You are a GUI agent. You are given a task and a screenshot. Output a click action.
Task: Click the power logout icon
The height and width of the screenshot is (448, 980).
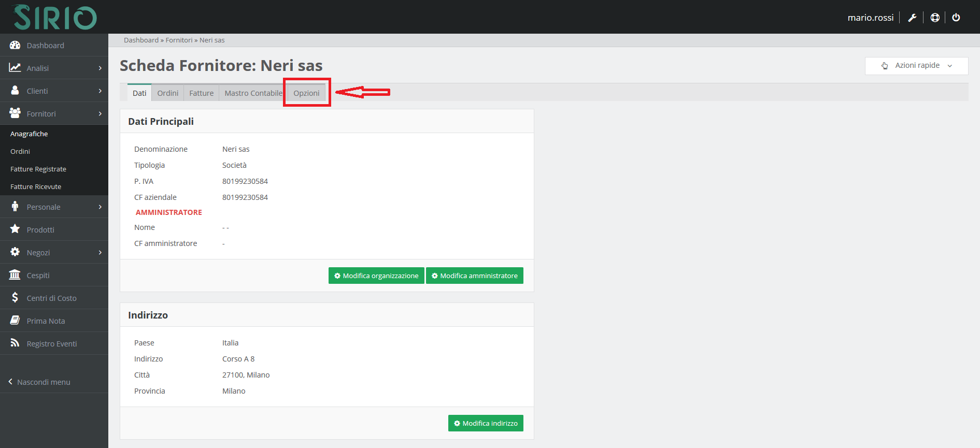click(956, 18)
